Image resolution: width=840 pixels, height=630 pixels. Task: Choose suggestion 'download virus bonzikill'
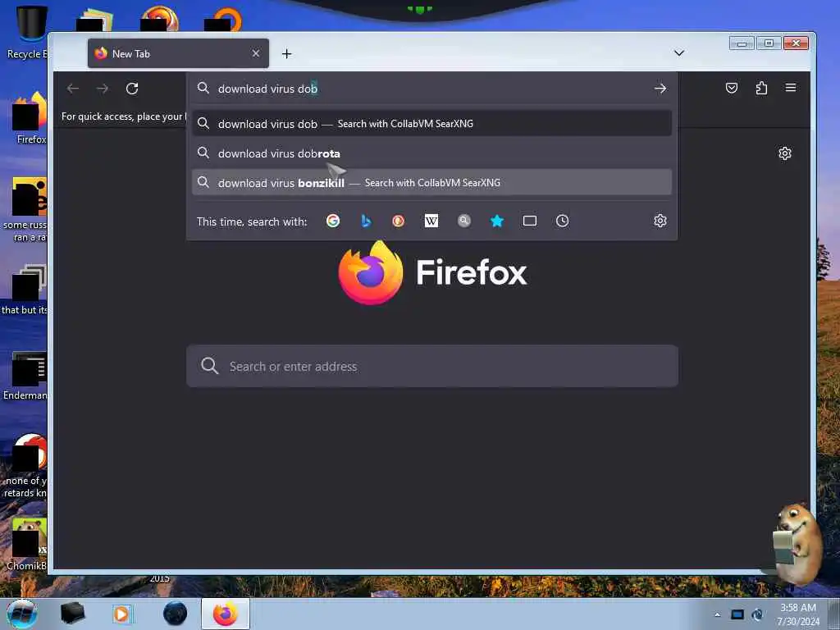[x=431, y=183]
